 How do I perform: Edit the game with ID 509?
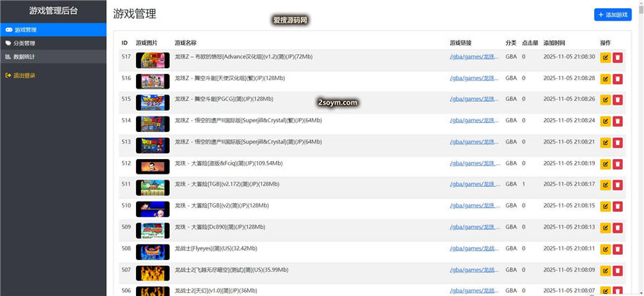click(605, 228)
